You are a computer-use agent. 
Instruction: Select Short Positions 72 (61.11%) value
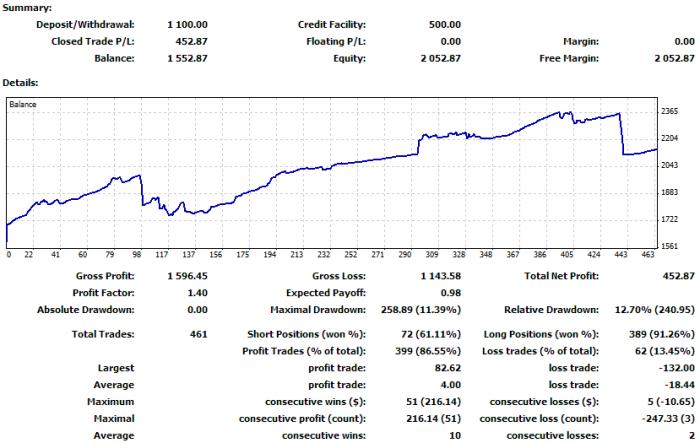click(x=431, y=334)
